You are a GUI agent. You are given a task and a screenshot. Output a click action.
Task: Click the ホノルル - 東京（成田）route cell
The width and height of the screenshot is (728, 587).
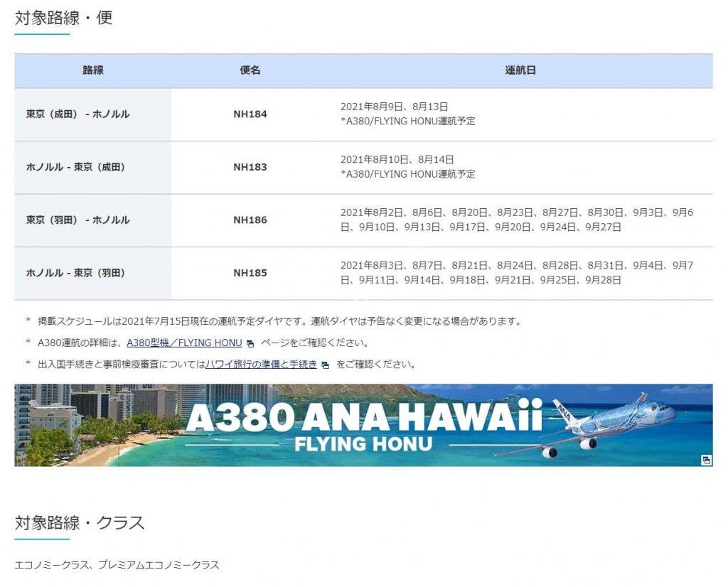pyautogui.click(x=93, y=168)
